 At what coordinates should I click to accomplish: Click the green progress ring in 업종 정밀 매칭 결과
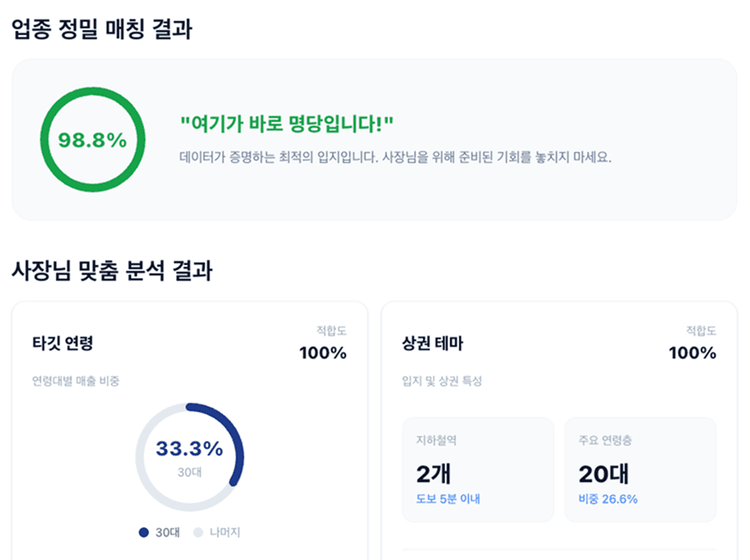pos(92,139)
